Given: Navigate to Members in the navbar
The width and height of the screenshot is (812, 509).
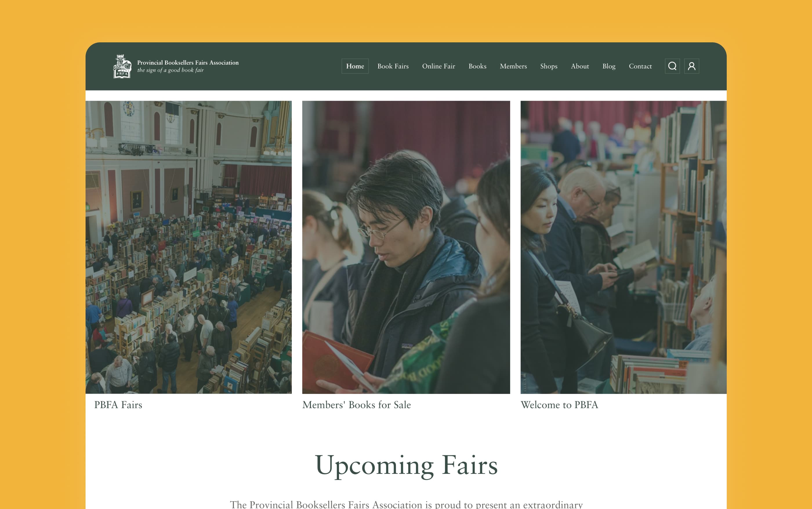Looking at the screenshot, I should (513, 66).
